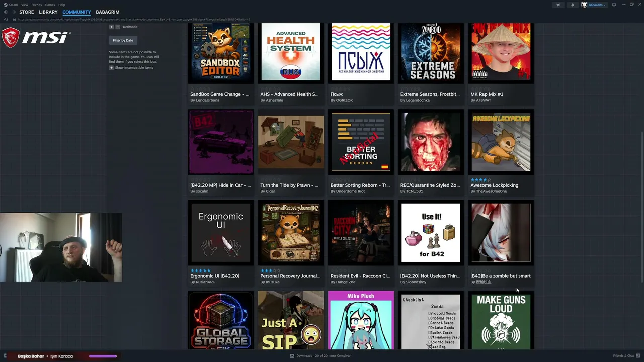Click the Personal Recovery Journal thumbnail
This screenshot has height=362, width=644.
coord(290,233)
